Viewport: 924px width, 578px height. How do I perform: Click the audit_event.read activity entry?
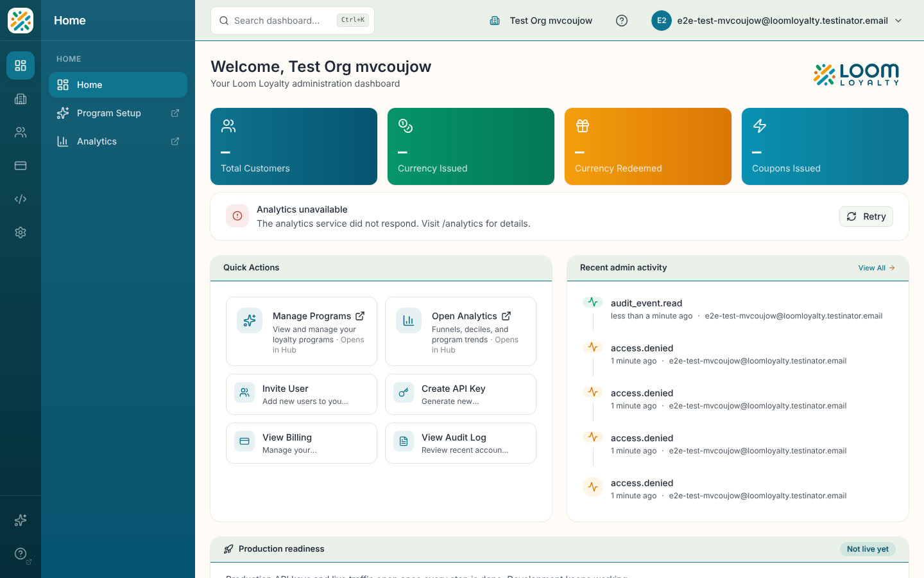pos(738,309)
